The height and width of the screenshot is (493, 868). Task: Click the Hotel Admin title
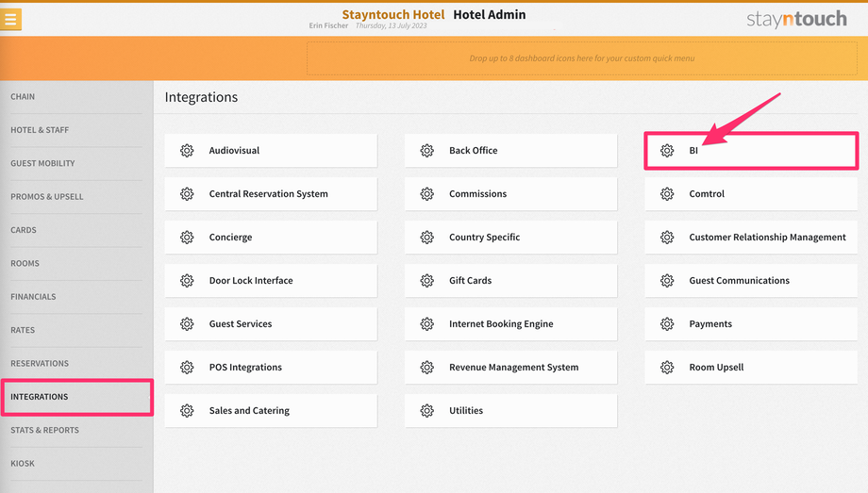coord(490,15)
